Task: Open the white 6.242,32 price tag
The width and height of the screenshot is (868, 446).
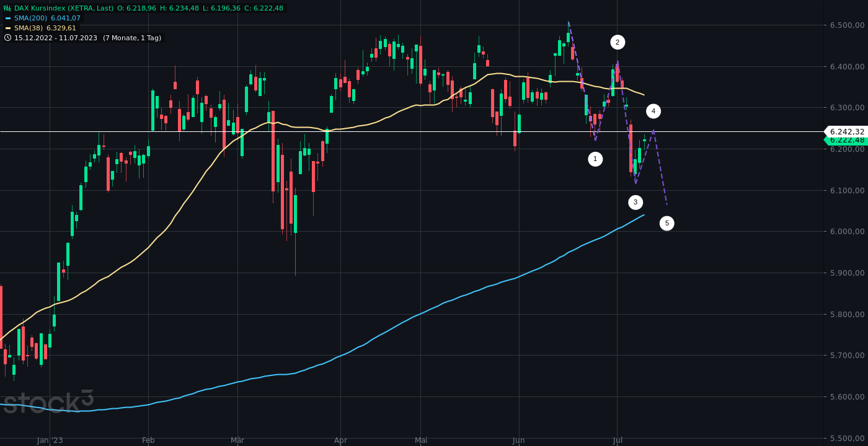Action: pyautogui.click(x=846, y=132)
